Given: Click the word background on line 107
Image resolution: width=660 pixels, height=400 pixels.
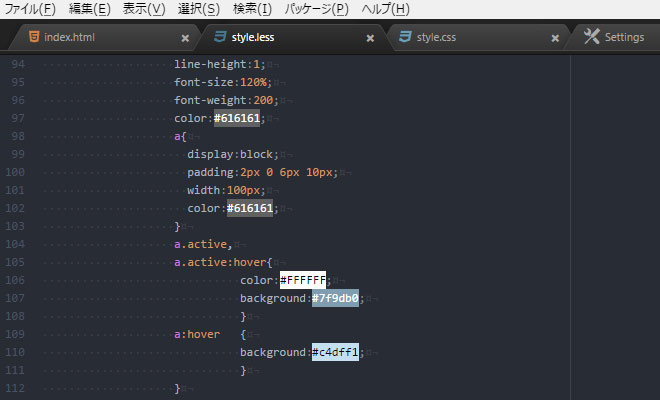Looking at the screenshot, I should point(273,299).
